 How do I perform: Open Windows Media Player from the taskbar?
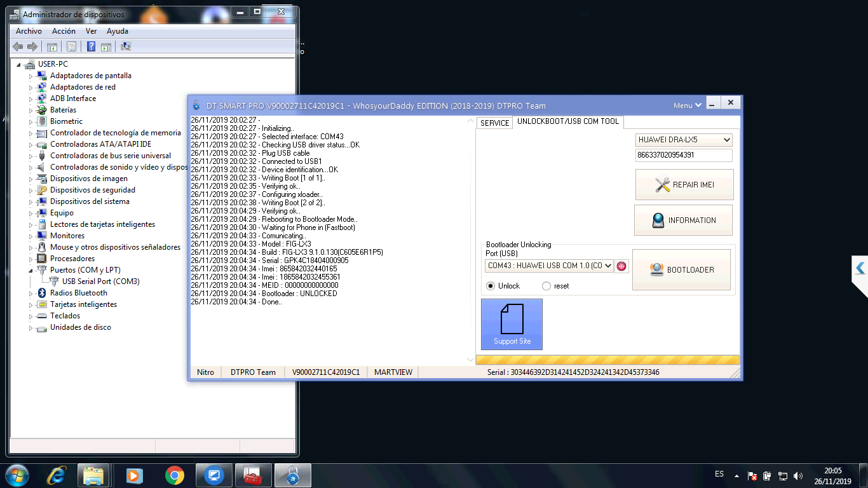(x=134, y=475)
